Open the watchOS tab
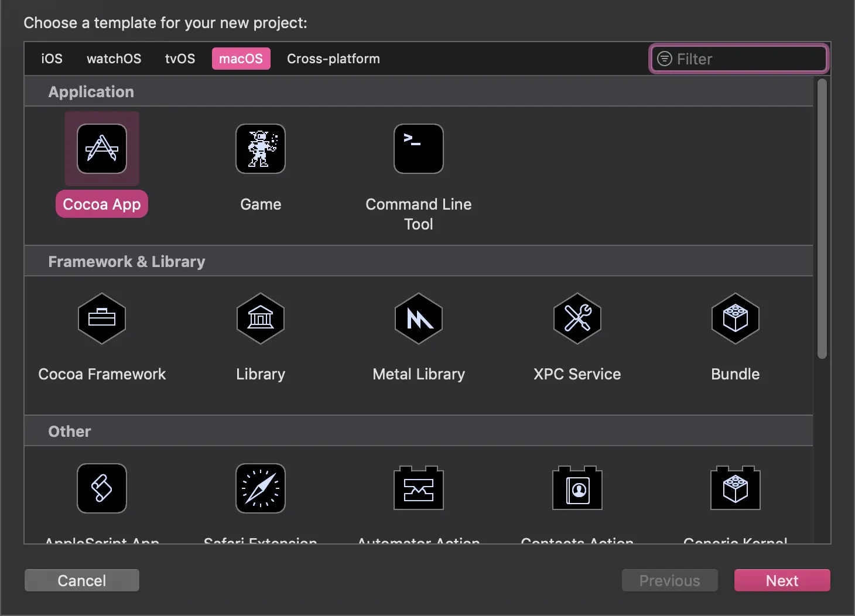Image resolution: width=855 pixels, height=616 pixels. pyautogui.click(x=114, y=59)
